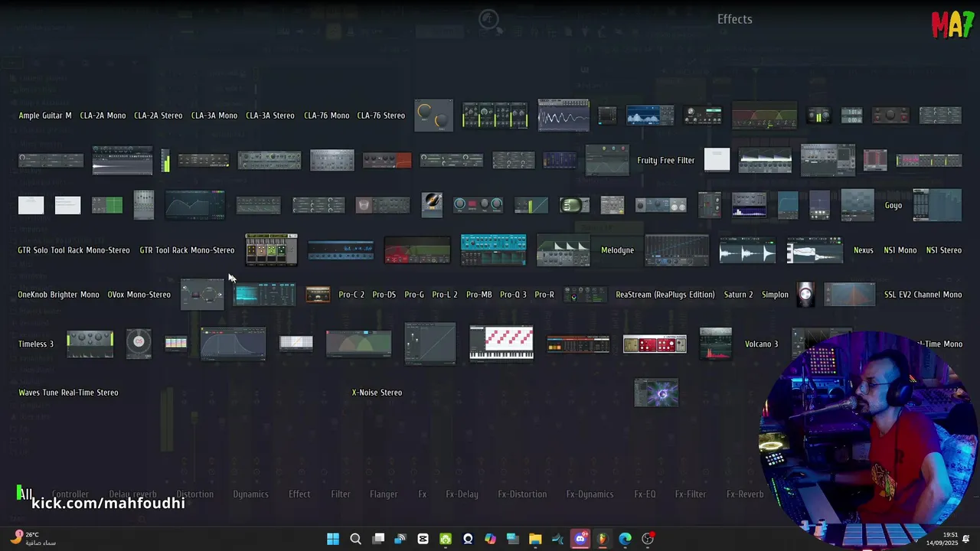Select Timeless 3 delay
980x551 pixels.
(36, 344)
